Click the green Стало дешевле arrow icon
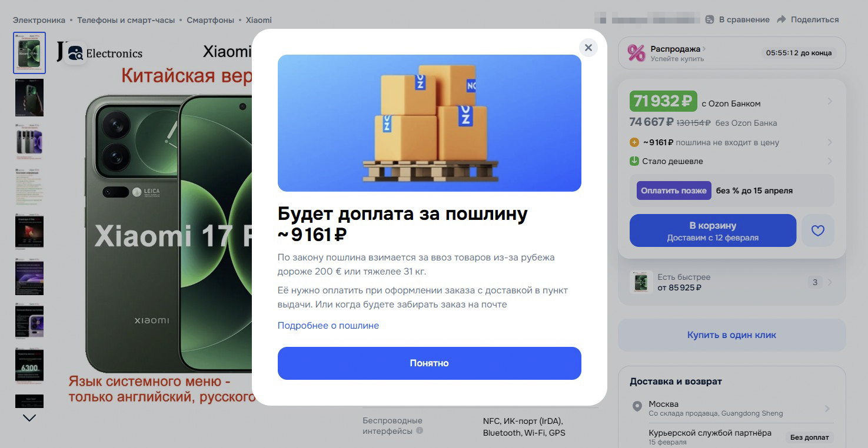Viewport: 868px width, 448px height. coord(634,161)
